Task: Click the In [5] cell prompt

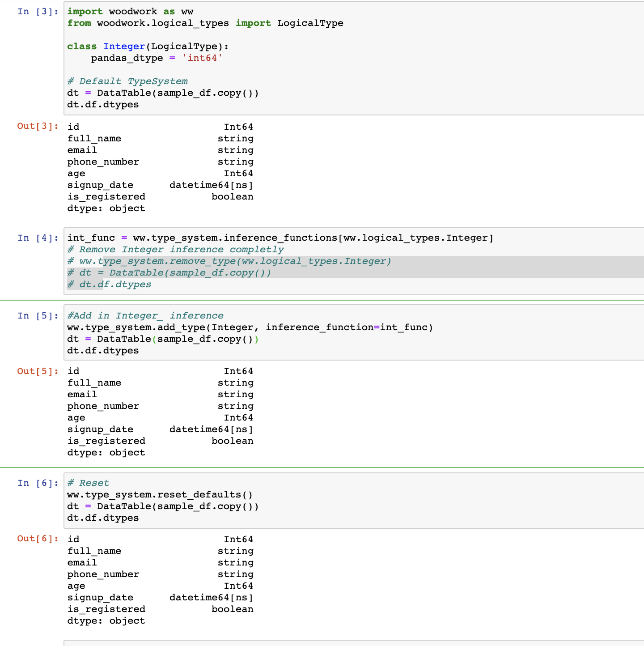Action: pos(38,315)
